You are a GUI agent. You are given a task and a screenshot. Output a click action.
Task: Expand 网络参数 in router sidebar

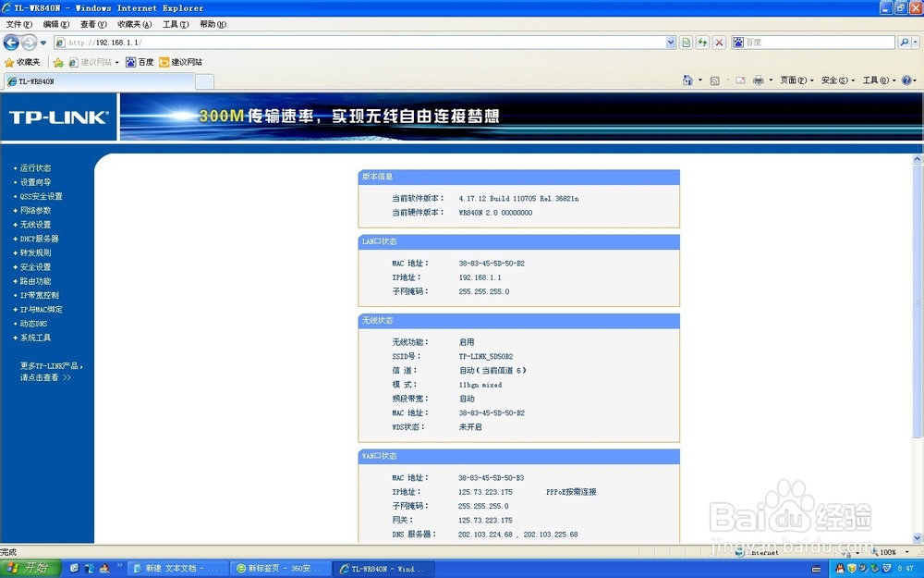[35, 211]
